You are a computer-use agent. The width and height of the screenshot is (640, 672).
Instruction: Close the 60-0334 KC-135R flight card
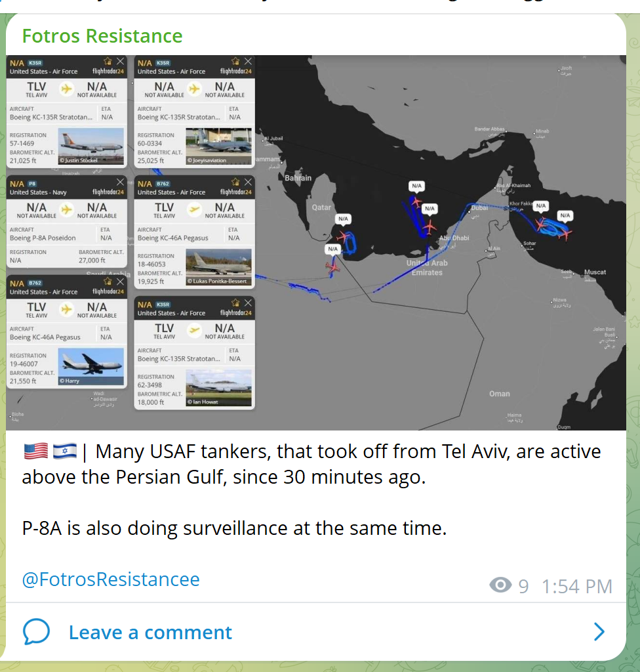(x=248, y=61)
